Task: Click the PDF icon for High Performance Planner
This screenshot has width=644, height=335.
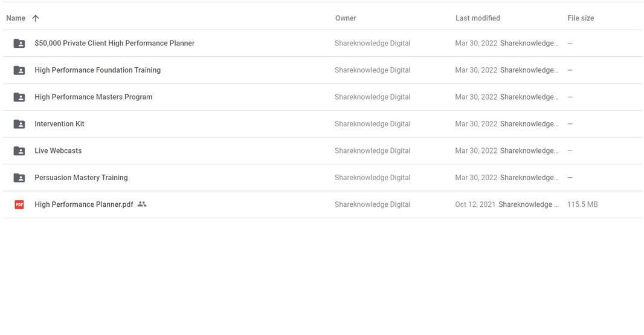Action: pos(19,204)
